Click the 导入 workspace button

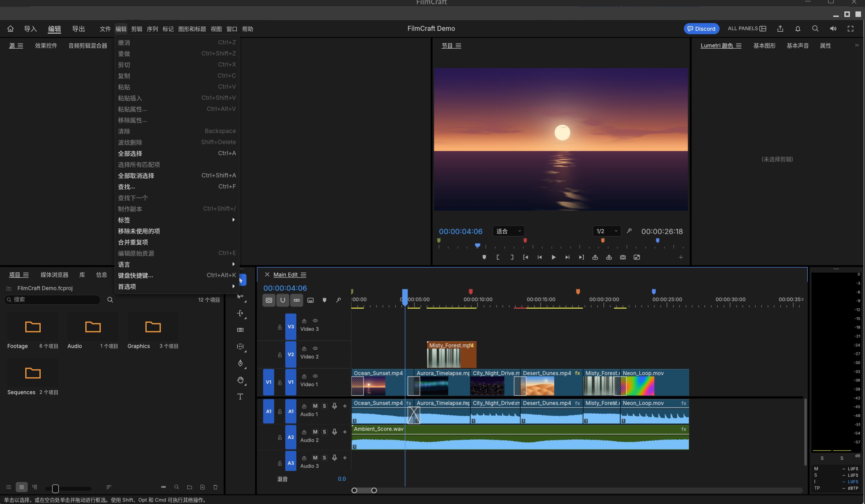[x=30, y=29]
